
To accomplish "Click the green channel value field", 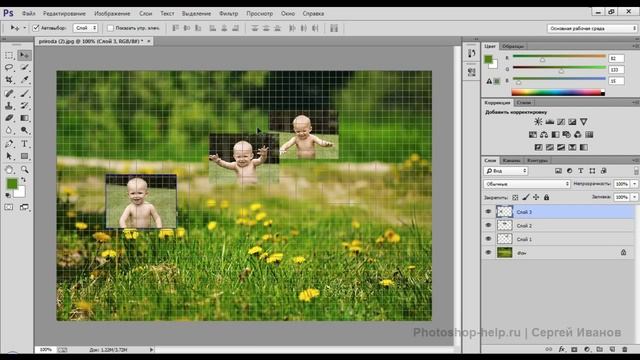I will click(616, 70).
